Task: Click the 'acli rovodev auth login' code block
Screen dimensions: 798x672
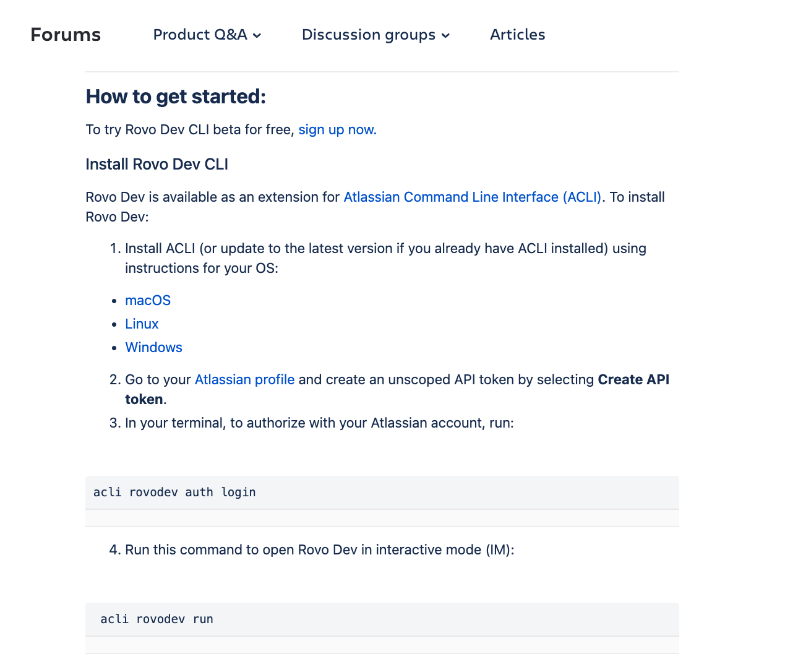Action: [382, 493]
